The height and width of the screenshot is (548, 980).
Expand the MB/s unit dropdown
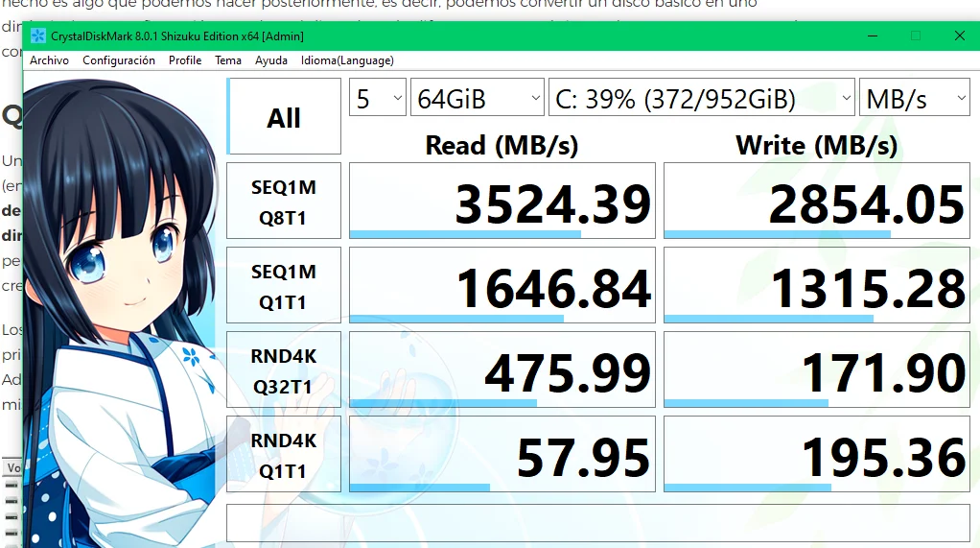[x=915, y=98]
